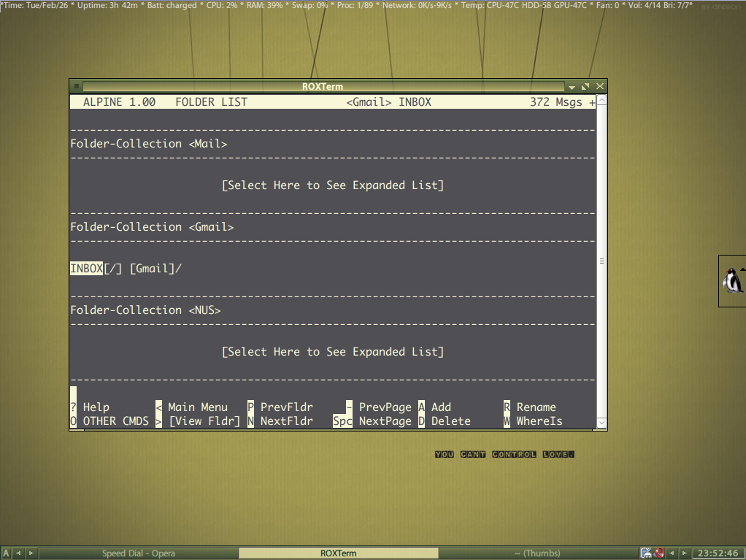Maximize the ROXTerm window

pos(585,86)
